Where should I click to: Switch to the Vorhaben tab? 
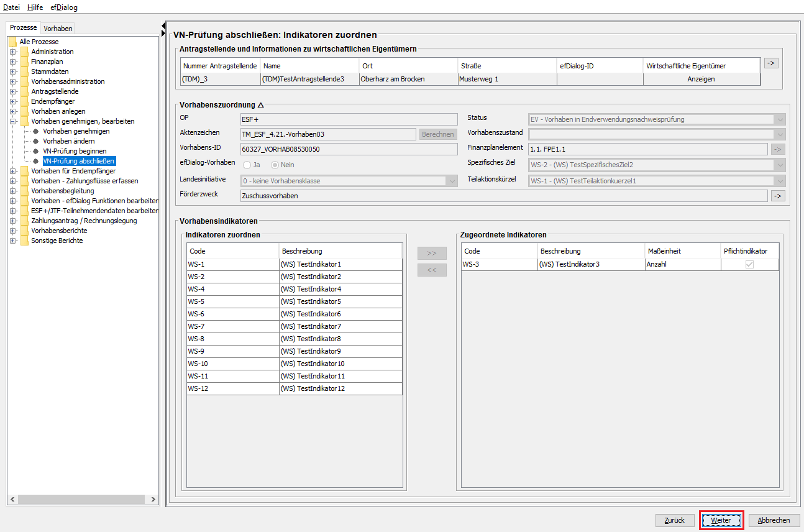[58, 28]
